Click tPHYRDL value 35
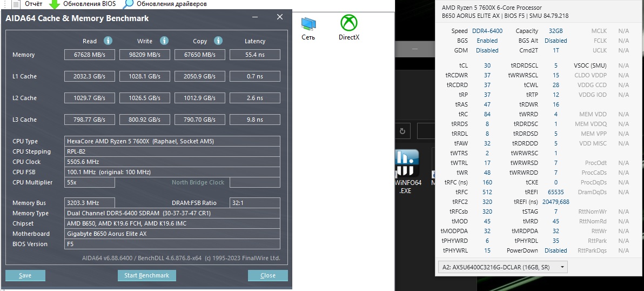 (x=556, y=241)
